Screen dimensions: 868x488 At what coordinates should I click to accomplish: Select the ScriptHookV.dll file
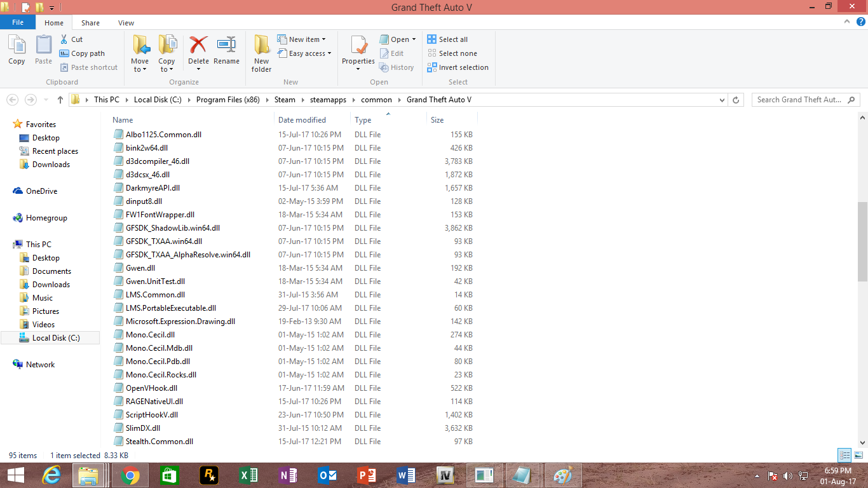152,415
